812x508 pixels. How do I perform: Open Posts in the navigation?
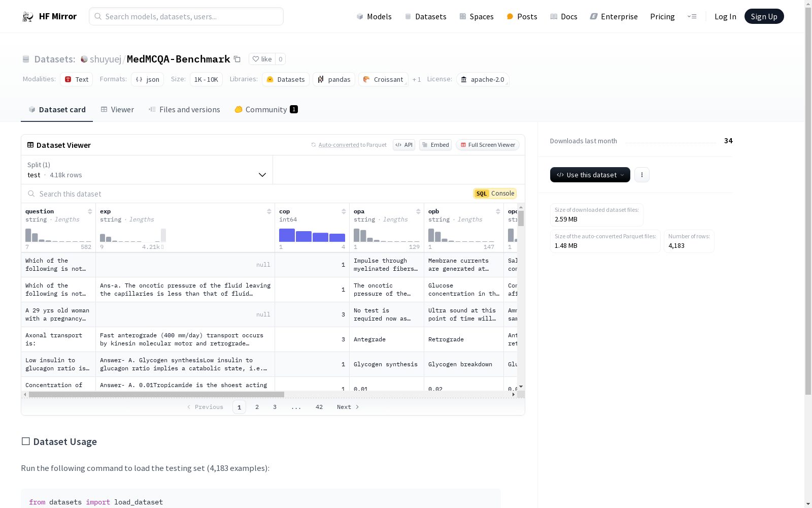(522, 17)
